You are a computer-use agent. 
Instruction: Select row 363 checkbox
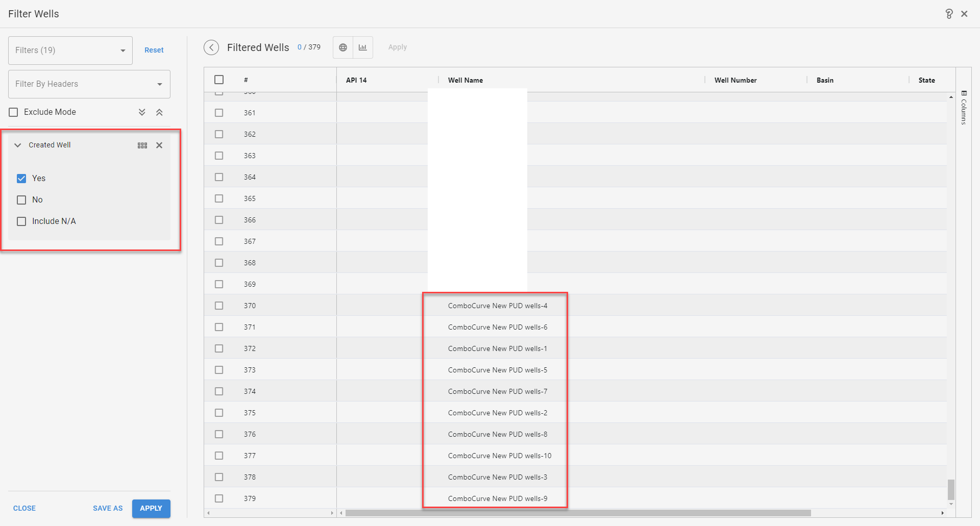click(x=219, y=156)
